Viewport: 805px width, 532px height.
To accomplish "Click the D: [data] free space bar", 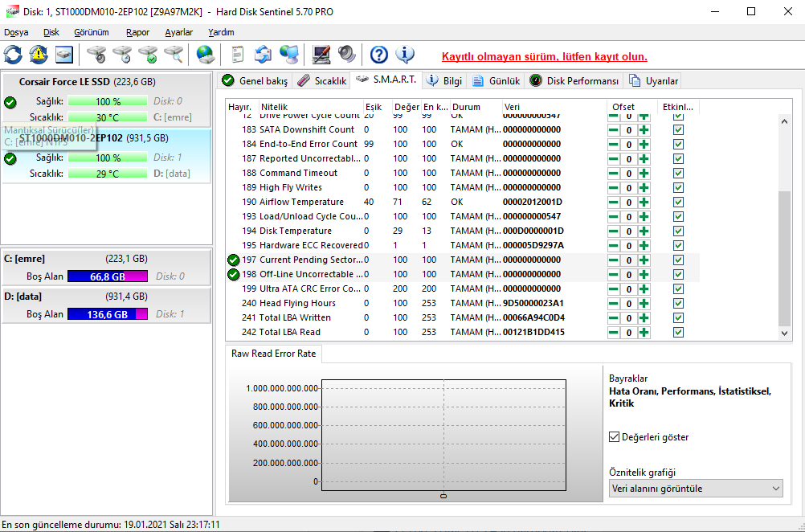I will [108, 314].
